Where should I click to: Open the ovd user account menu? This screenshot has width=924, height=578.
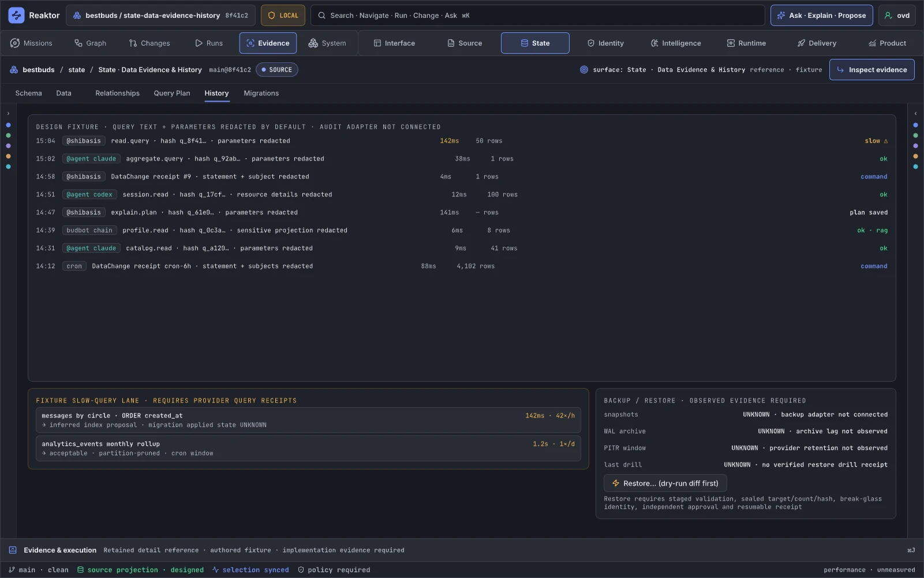click(897, 16)
